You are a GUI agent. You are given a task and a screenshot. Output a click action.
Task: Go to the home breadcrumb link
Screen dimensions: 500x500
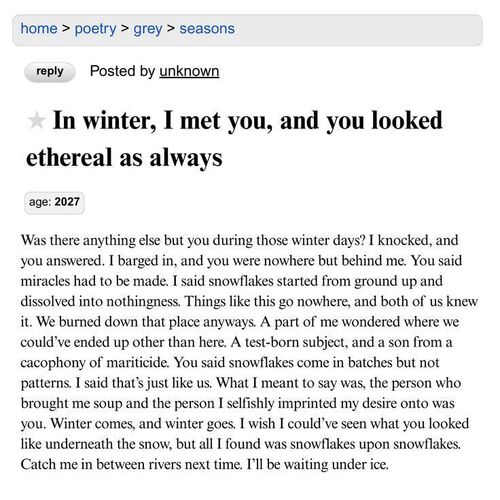tap(39, 28)
